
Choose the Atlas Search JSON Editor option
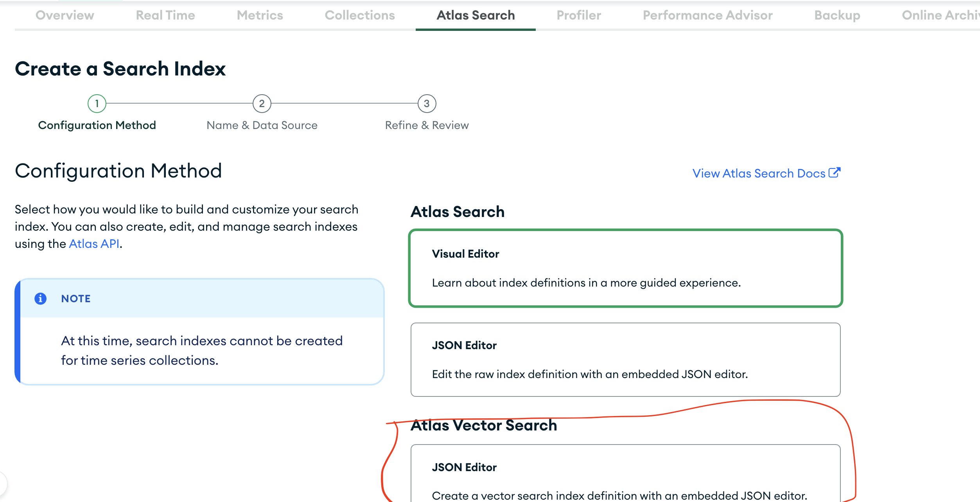click(625, 360)
